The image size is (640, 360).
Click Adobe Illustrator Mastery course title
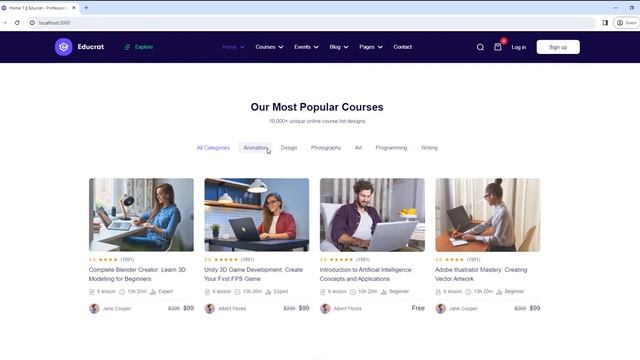click(481, 274)
